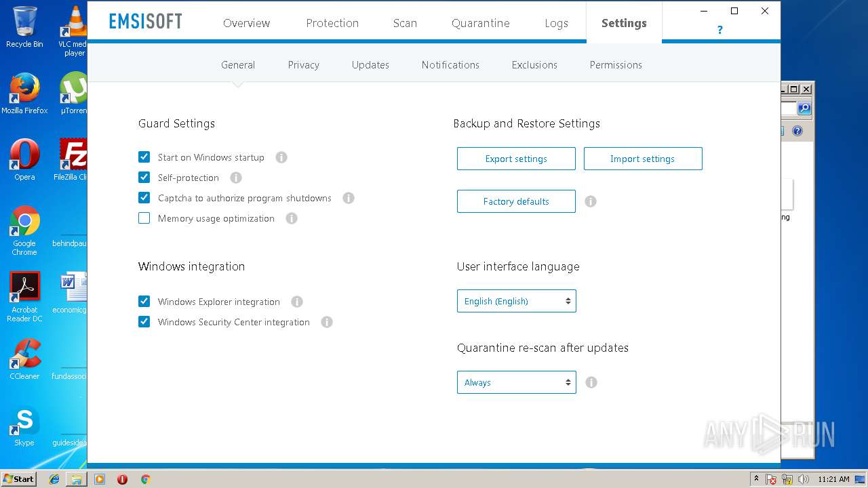Image resolution: width=868 pixels, height=488 pixels.
Task: Click the Export settings button
Action: click(x=516, y=159)
